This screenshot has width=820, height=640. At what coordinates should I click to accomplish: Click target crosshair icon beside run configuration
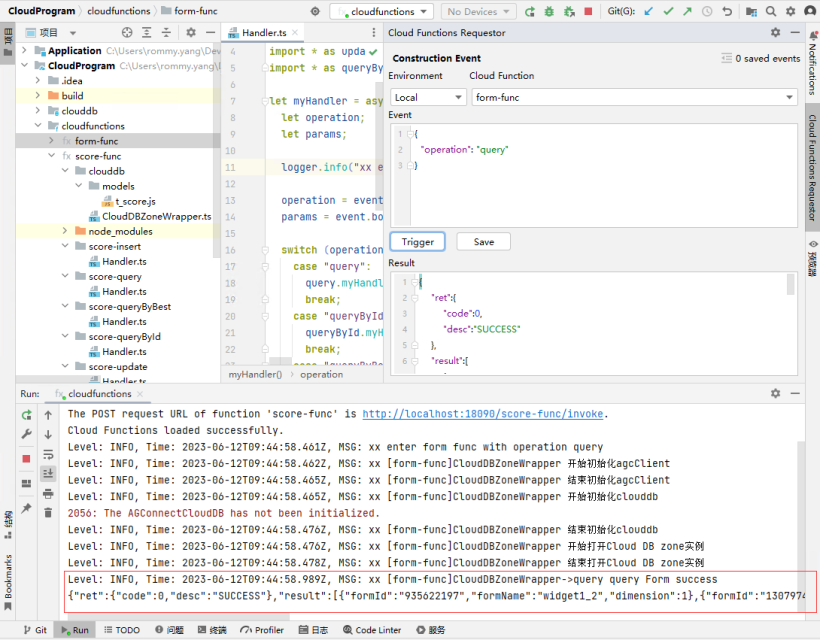click(x=315, y=11)
